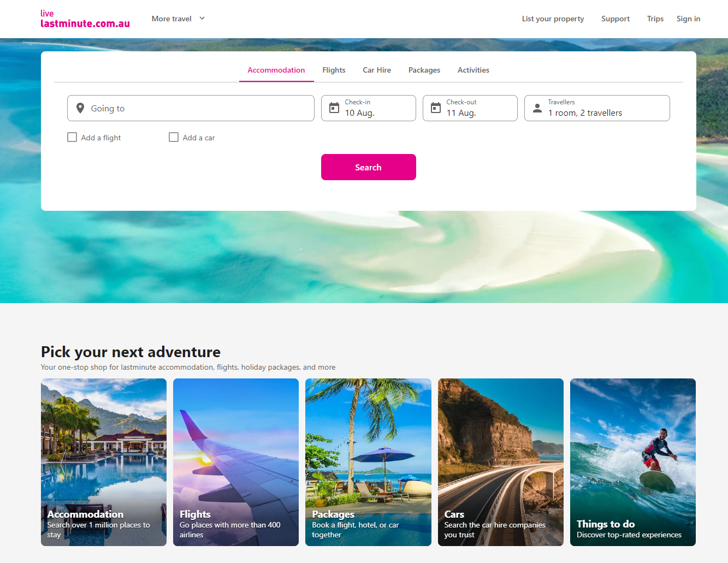728x563 pixels.
Task: Open the Things to do surfing card
Action: (x=633, y=462)
